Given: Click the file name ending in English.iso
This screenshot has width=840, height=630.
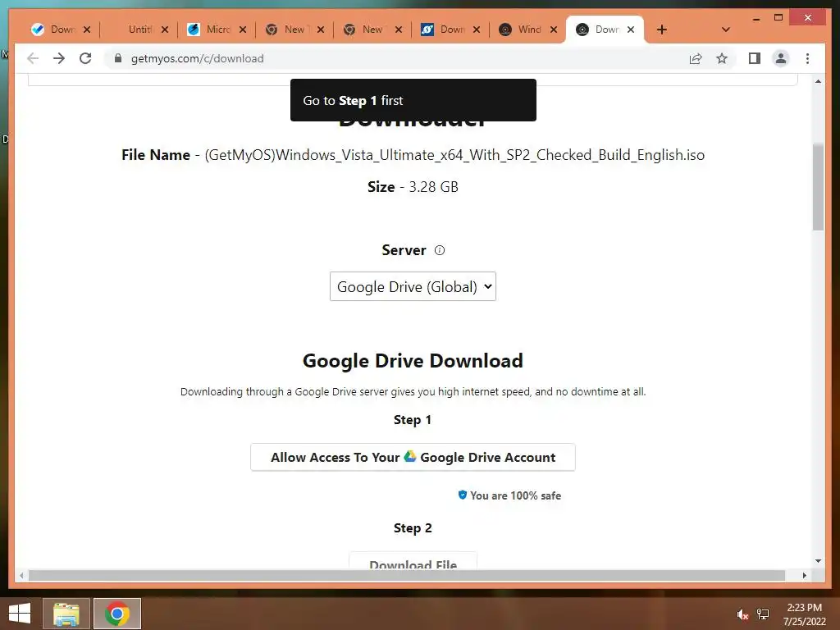Looking at the screenshot, I should [x=454, y=155].
